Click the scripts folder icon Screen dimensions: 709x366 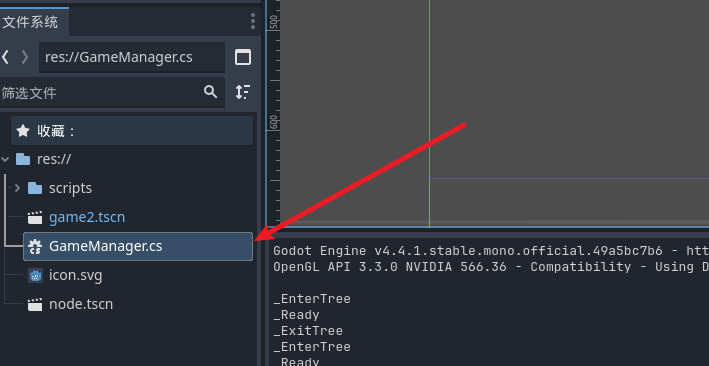tap(35, 188)
